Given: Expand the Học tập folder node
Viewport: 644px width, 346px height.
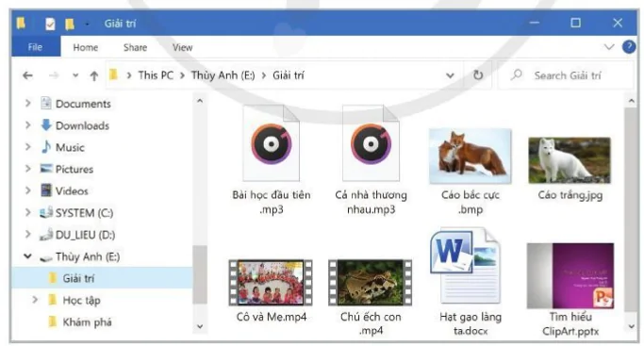Looking at the screenshot, I should pyautogui.click(x=35, y=300).
